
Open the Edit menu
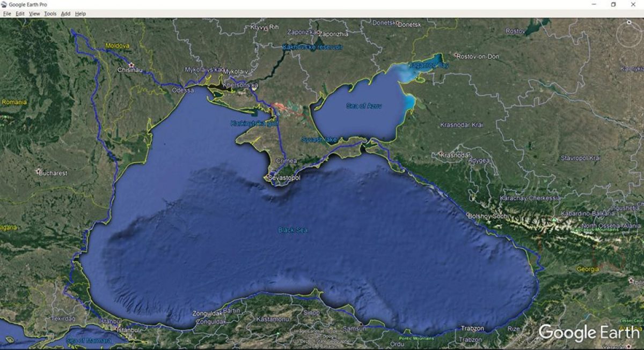20,13
